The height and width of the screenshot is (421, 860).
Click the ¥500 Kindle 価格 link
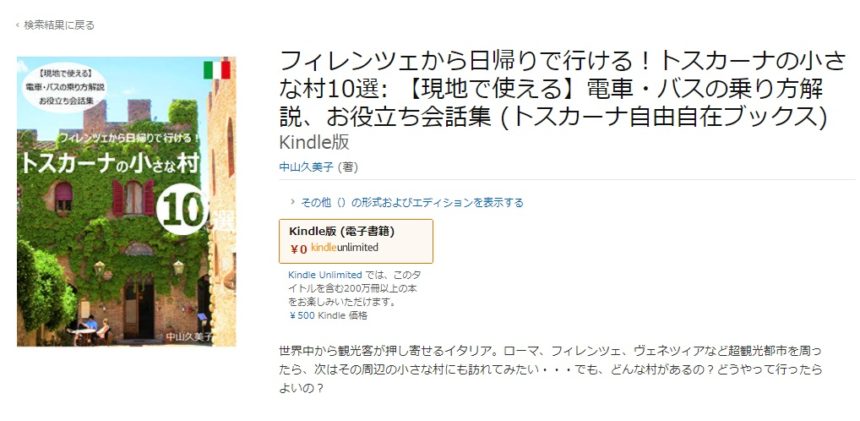(328, 315)
